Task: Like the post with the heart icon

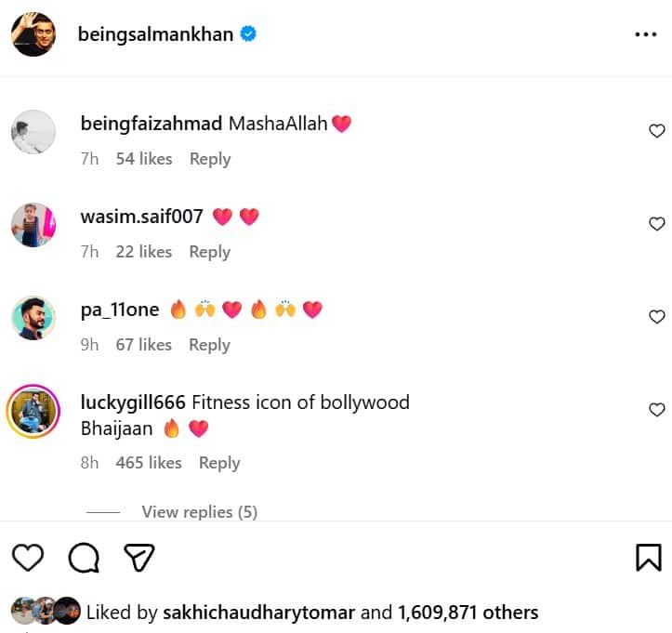Action: (28, 557)
